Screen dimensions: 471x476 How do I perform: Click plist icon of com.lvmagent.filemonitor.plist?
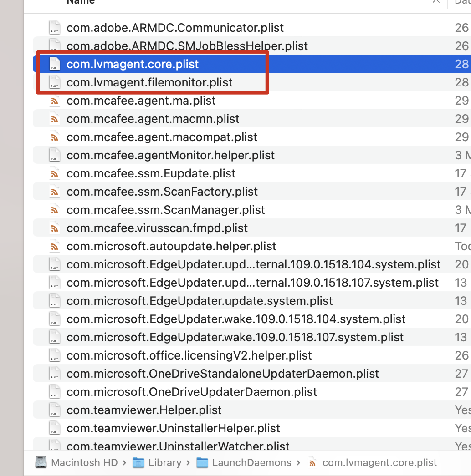coord(55,82)
